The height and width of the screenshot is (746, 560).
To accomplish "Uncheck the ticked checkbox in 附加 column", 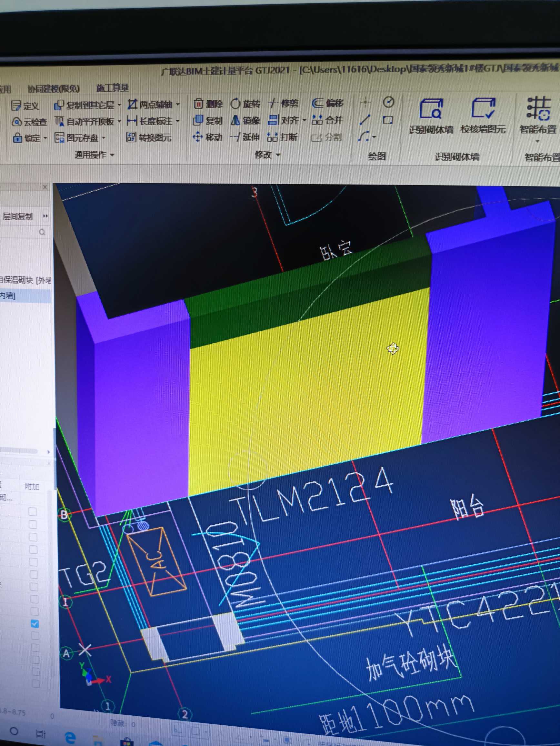I will [35, 624].
